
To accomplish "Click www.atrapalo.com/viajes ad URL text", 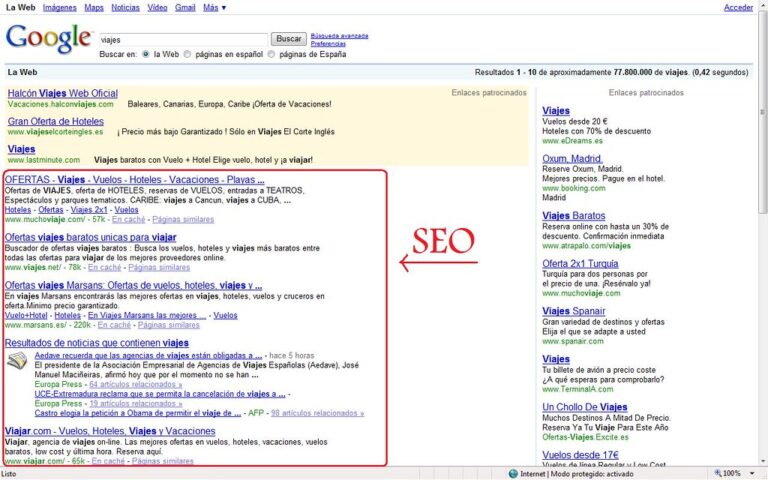I will pyautogui.click(x=586, y=246).
